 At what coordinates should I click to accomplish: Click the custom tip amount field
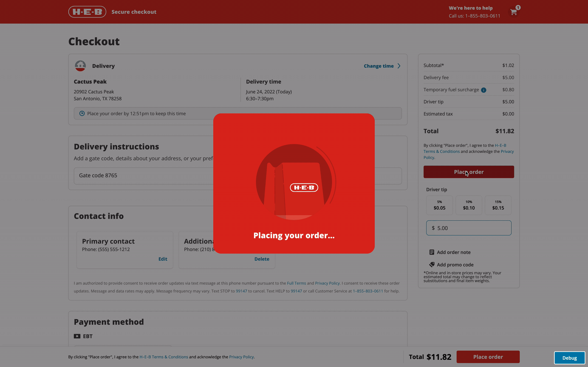point(469,228)
